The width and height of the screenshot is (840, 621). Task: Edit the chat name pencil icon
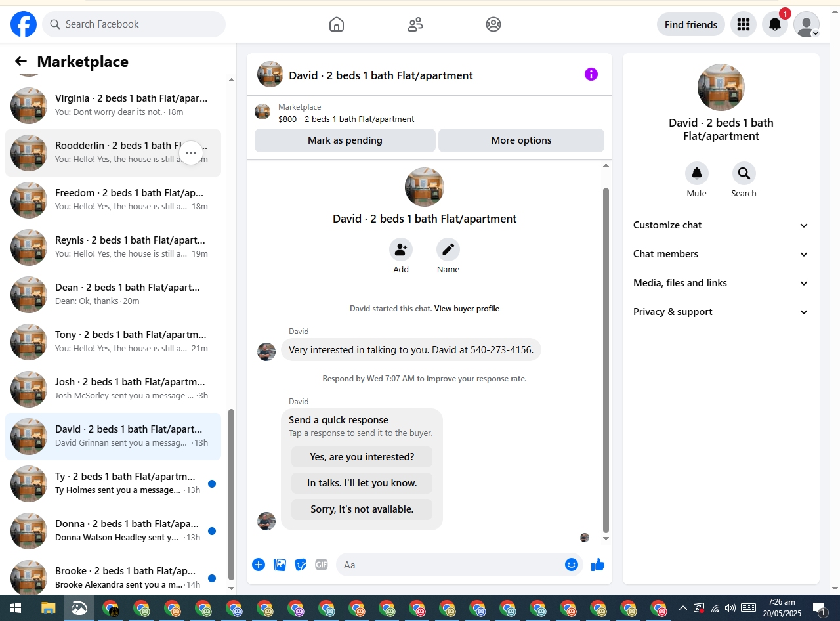tap(448, 249)
